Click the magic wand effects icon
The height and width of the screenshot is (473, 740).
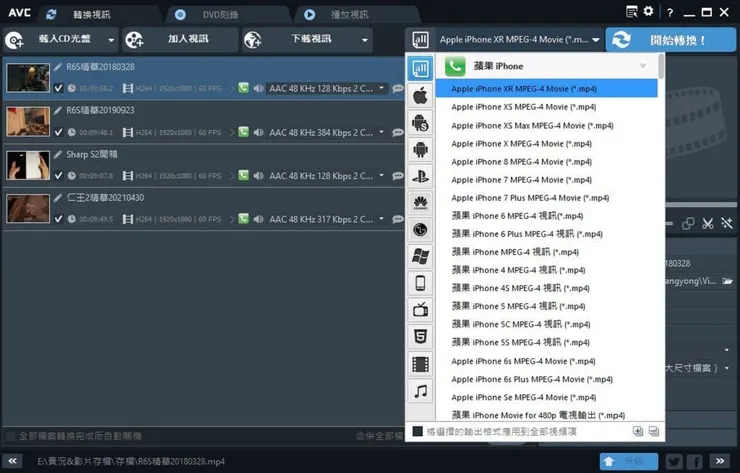tap(727, 223)
